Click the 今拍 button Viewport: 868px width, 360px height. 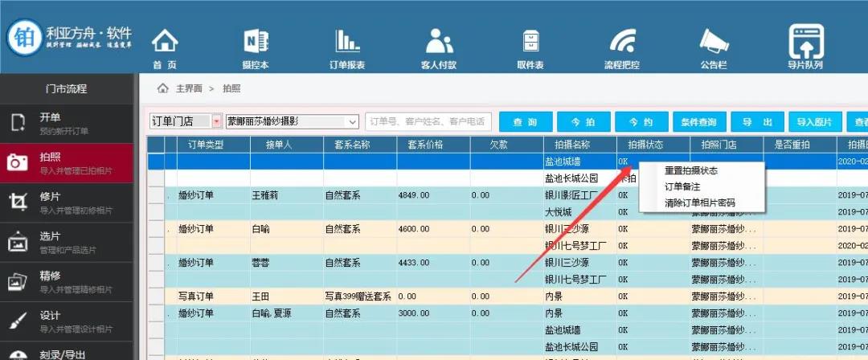[x=583, y=122]
